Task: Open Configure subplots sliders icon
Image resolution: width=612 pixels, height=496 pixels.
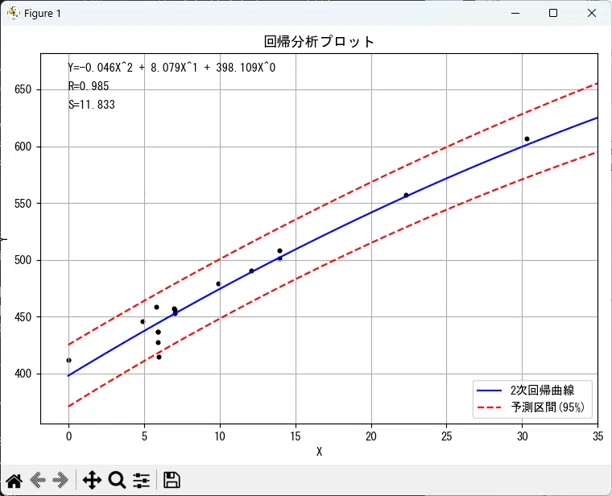Action: (141, 480)
